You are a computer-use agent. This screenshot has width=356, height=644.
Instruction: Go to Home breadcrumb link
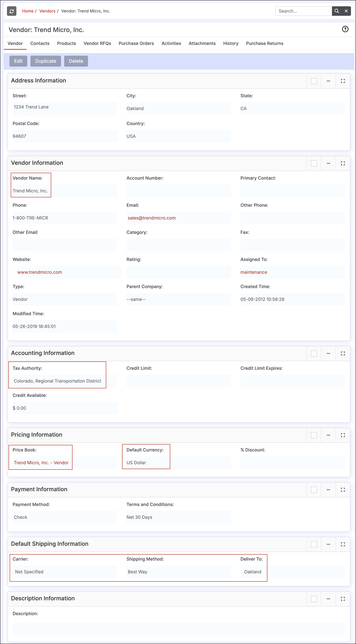tap(28, 11)
